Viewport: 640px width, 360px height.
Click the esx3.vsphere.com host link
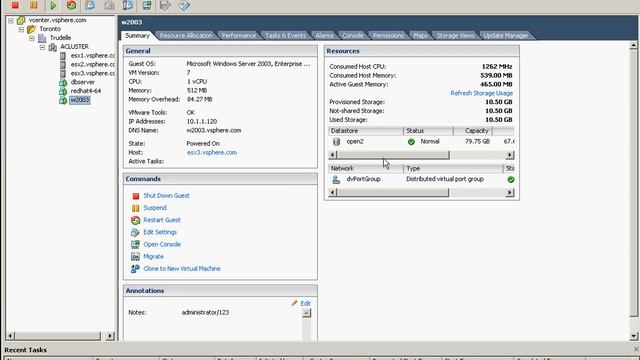(211, 152)
